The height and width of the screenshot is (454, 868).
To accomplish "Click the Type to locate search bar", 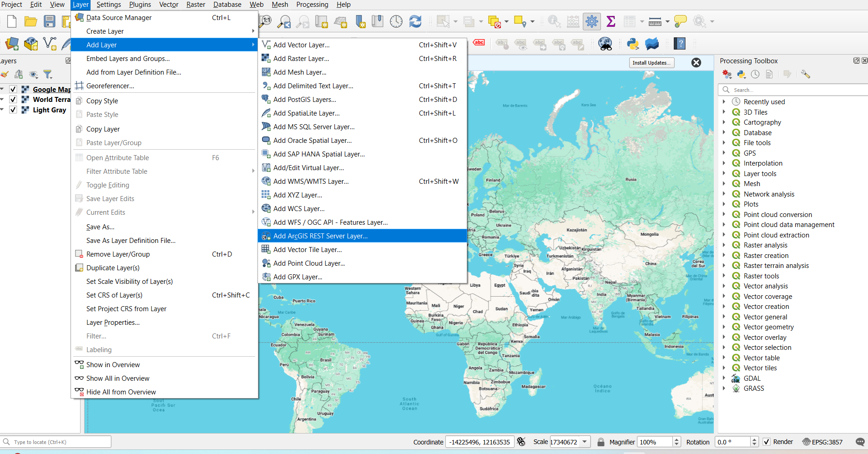I will click(55, 441).
